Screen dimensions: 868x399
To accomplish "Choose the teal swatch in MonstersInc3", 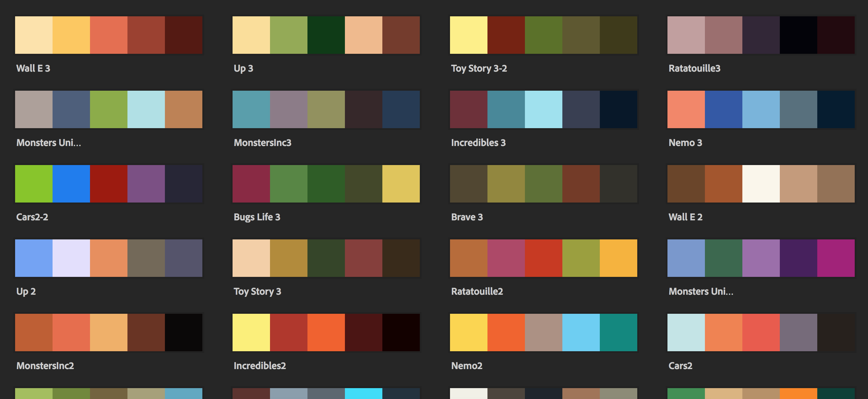I will coord(251,109).
